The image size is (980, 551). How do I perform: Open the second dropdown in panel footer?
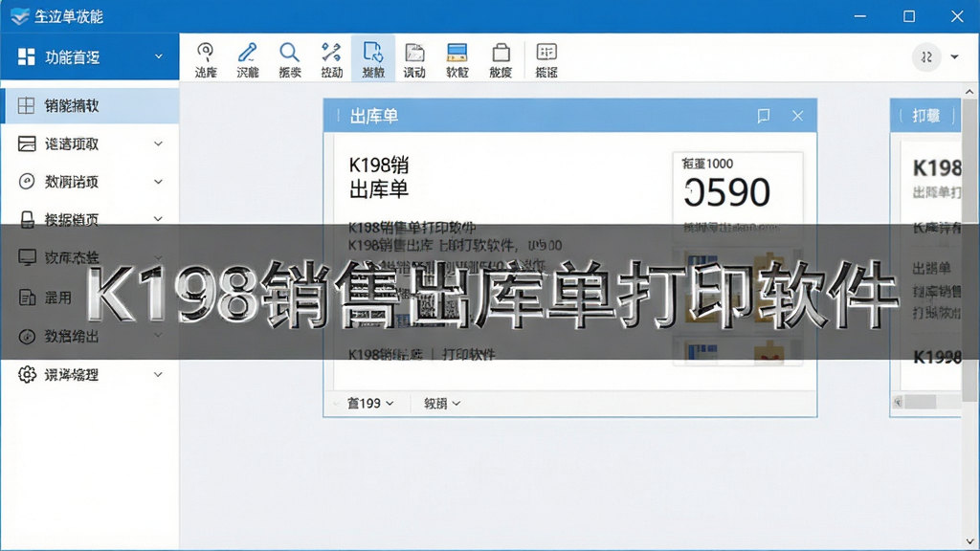(x=442, y=404)
